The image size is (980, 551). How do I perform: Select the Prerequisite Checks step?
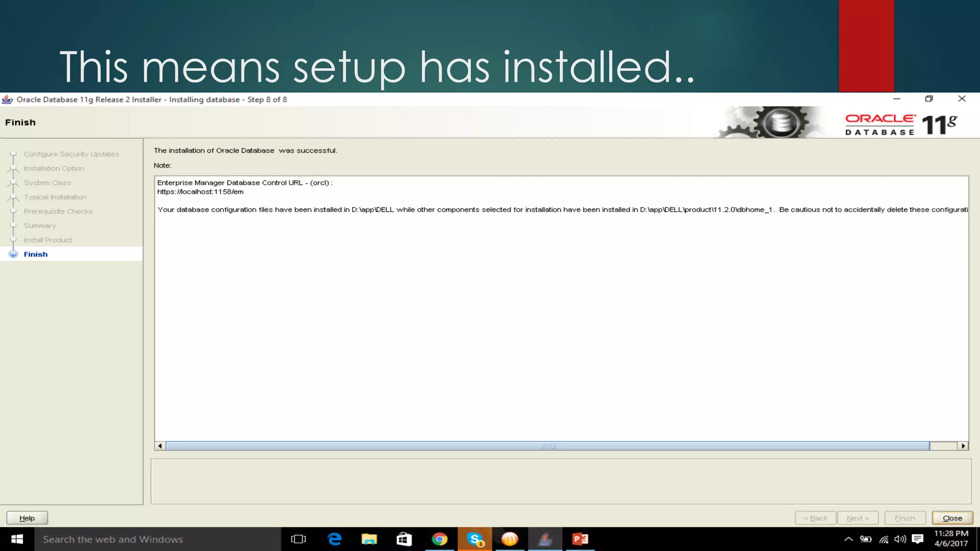point(58,211)
